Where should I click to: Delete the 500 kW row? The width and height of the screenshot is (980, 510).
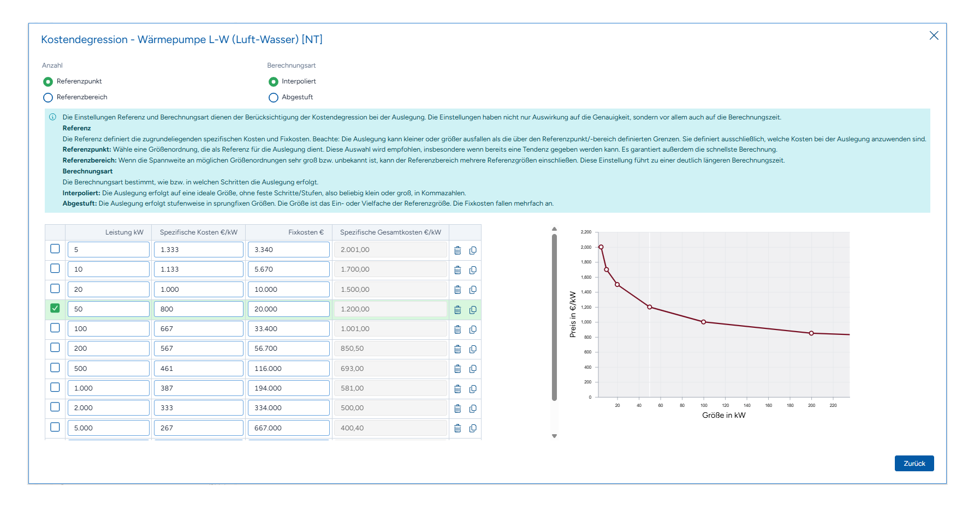458,369
